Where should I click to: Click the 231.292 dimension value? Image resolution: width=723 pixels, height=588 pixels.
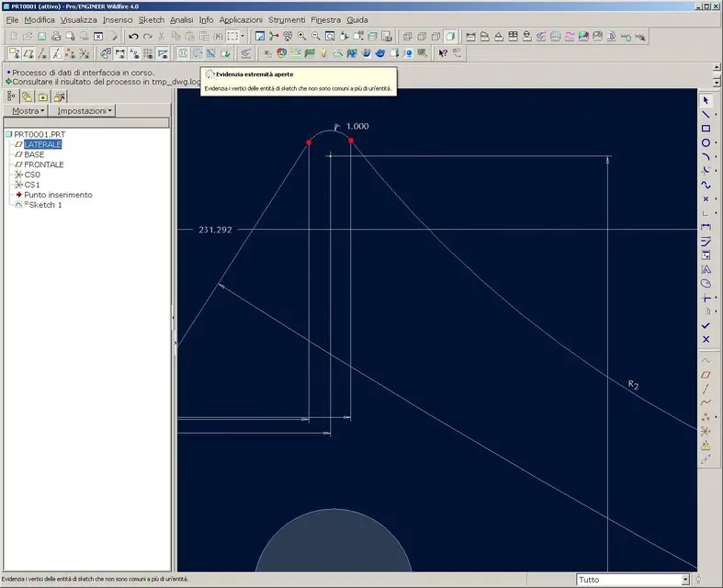(214, 230)
